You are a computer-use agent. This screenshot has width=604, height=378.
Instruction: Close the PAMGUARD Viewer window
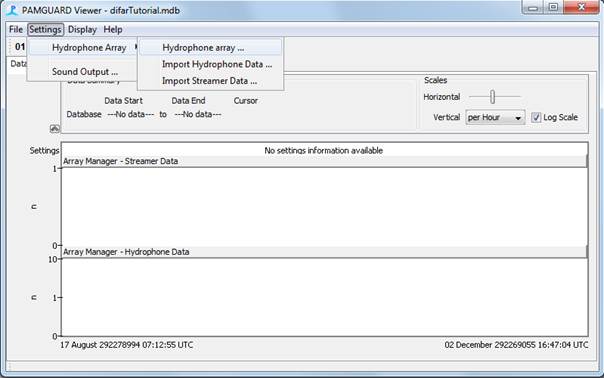click(581, 7)
